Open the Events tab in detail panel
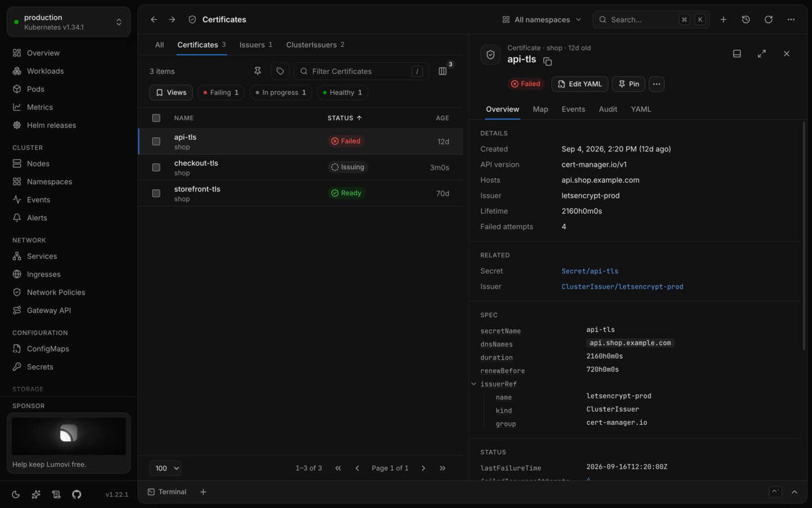Viewport: 812px width, 508px height. click(573, 110)
